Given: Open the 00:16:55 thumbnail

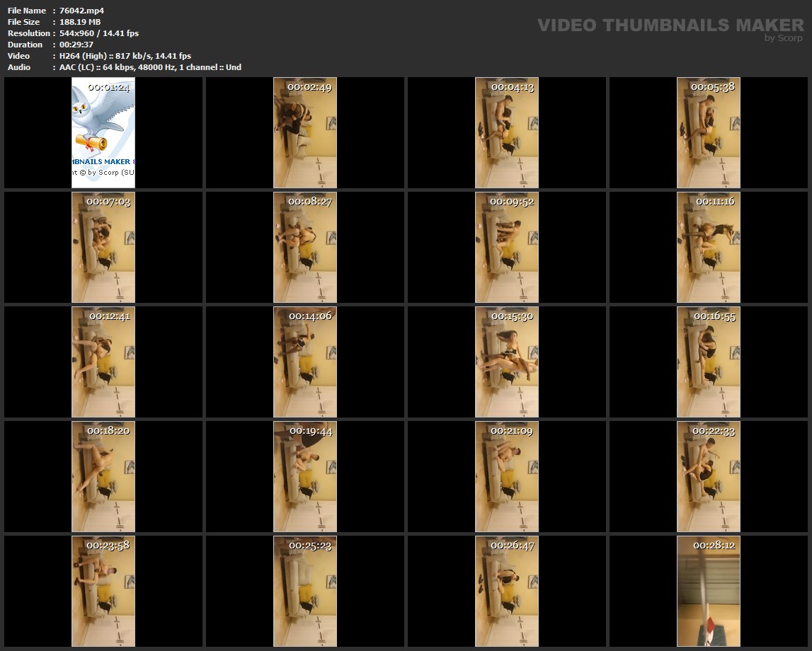Looking at the screenshot, I should pos(709,362).
